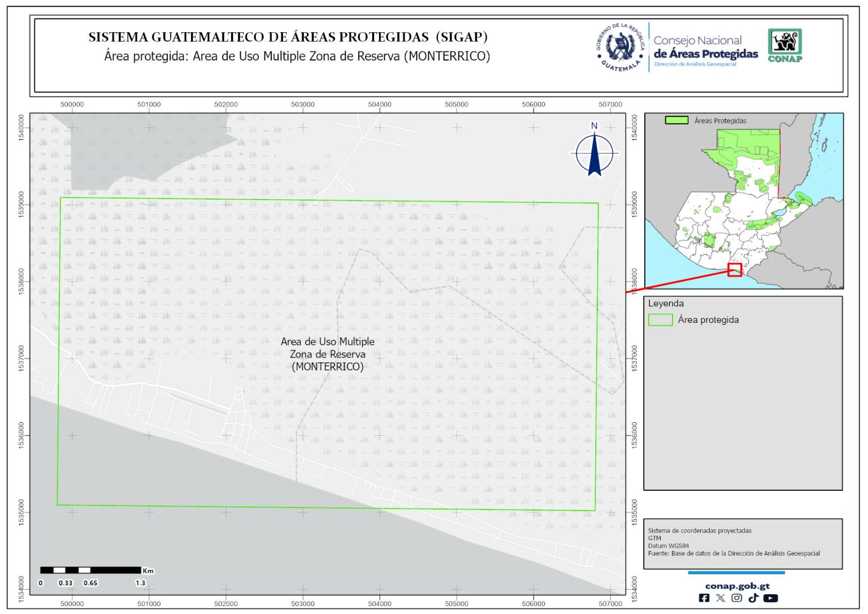Open the X (Twitter) social icon

720,598
